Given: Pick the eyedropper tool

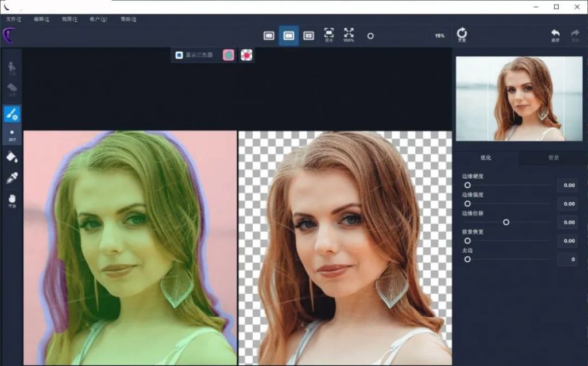Looking at the screenshot, I should [12, 178].
